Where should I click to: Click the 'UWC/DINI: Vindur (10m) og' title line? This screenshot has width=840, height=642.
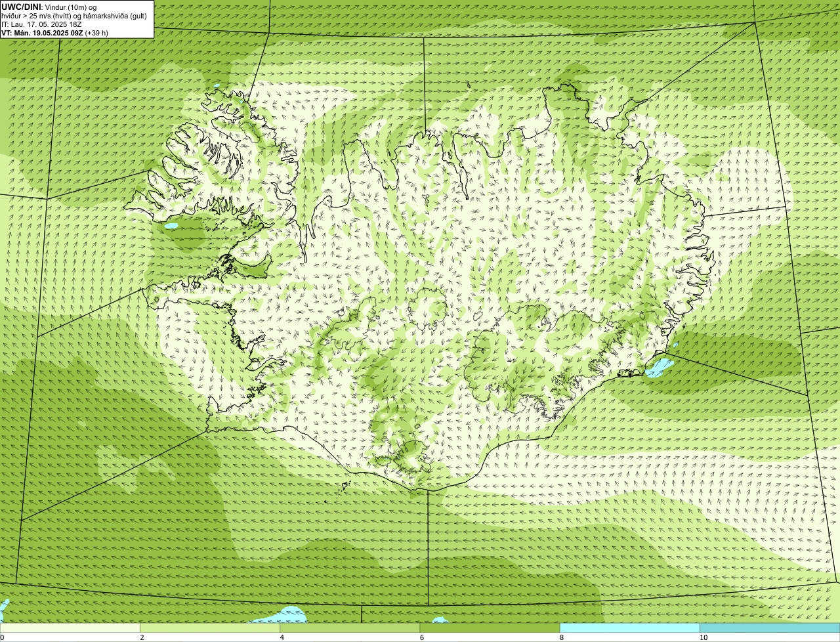[49, 7]
